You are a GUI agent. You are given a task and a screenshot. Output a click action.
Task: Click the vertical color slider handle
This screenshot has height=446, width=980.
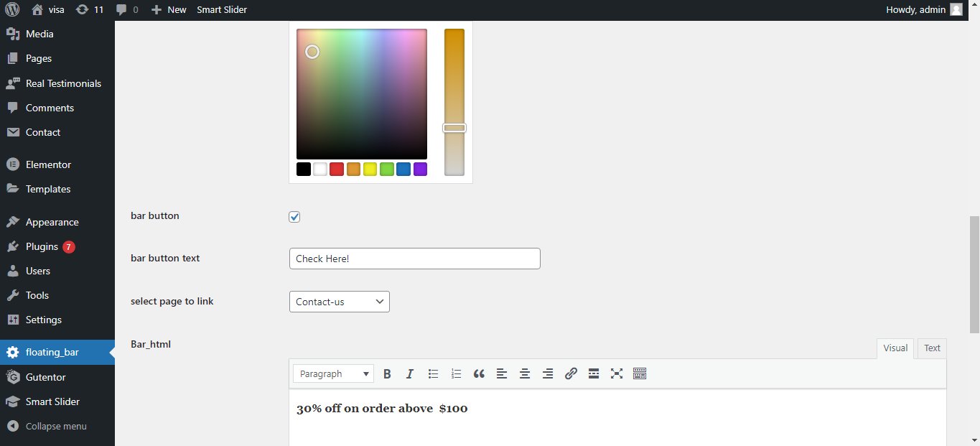[454, 128]
